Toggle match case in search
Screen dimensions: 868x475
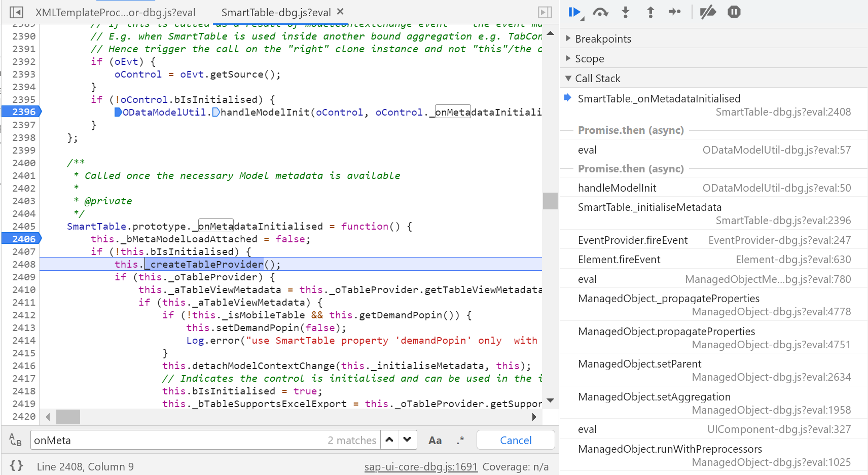click(x=435, y=440)
